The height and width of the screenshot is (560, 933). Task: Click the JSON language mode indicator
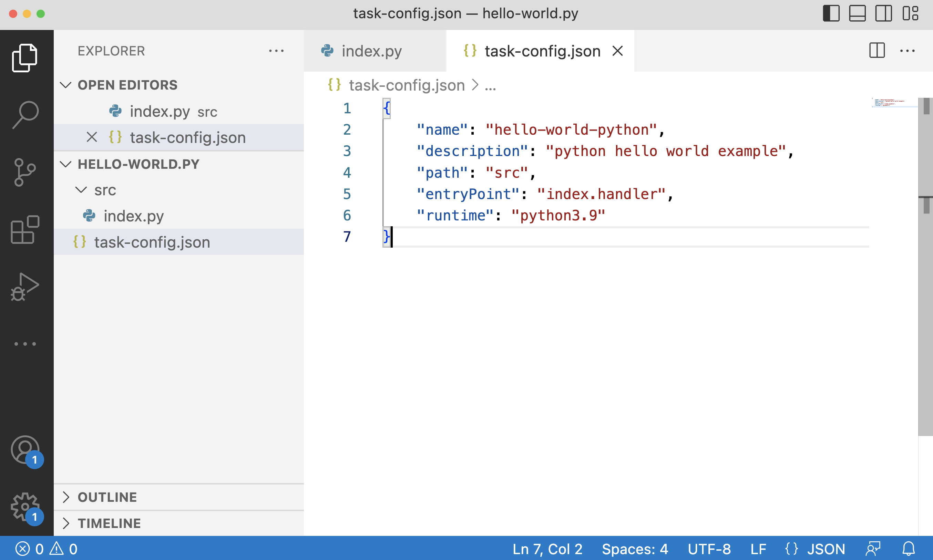tap(815, 549)
